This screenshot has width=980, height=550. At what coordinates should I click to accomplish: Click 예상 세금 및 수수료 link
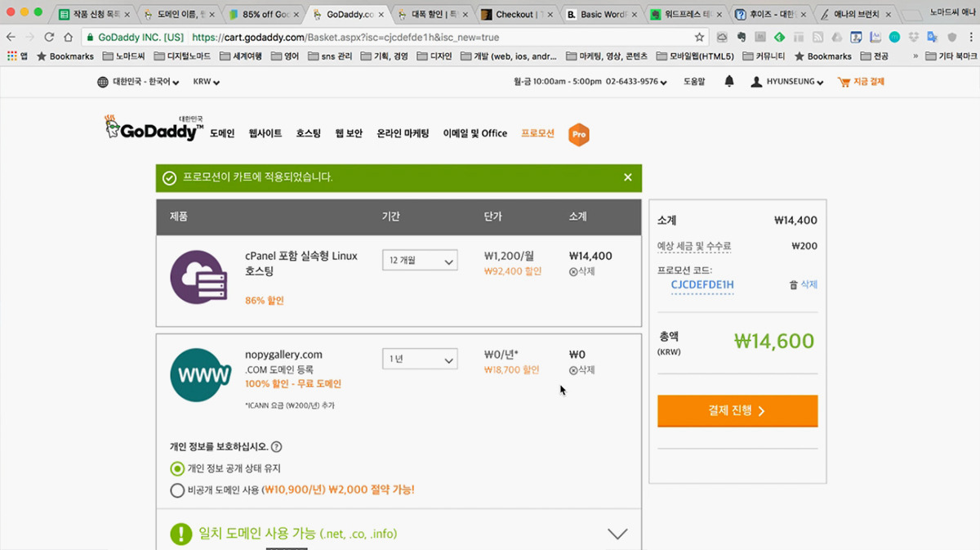coord(694,246)
